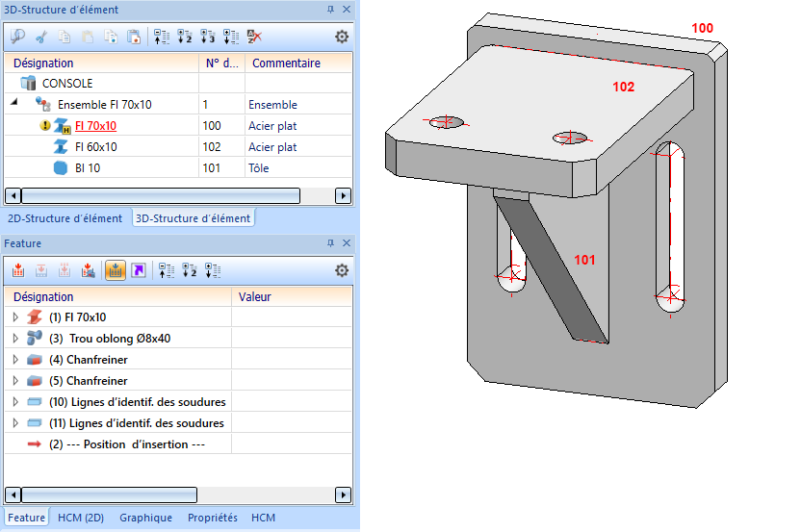Click the search magnifier icon in 3D-Structure toolbar

(17, 37)
